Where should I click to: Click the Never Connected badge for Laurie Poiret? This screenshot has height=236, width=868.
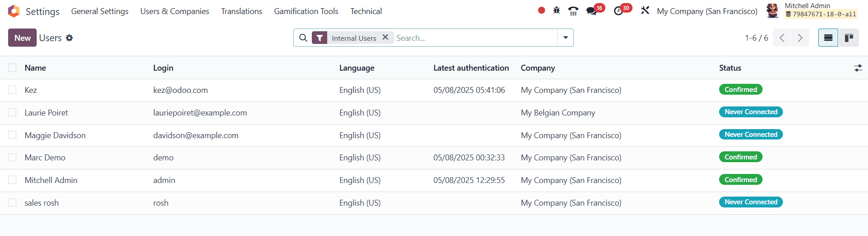coord(751,112)
